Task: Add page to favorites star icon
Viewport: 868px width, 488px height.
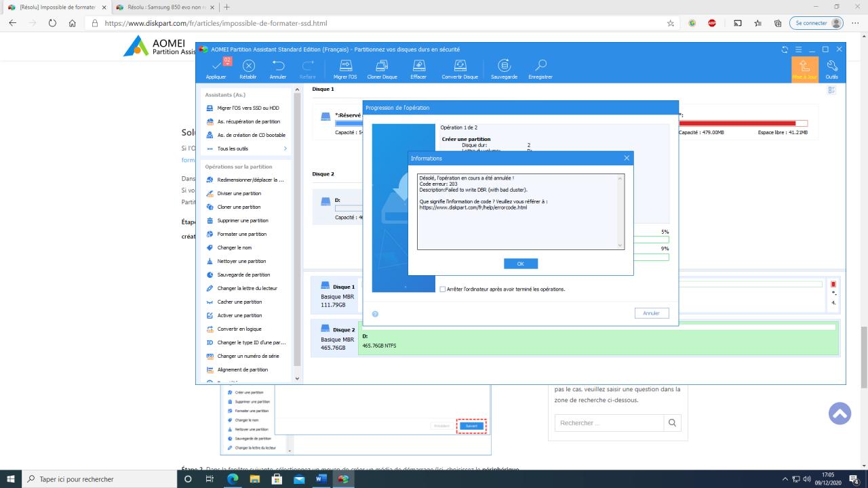Action: [671, 23]
